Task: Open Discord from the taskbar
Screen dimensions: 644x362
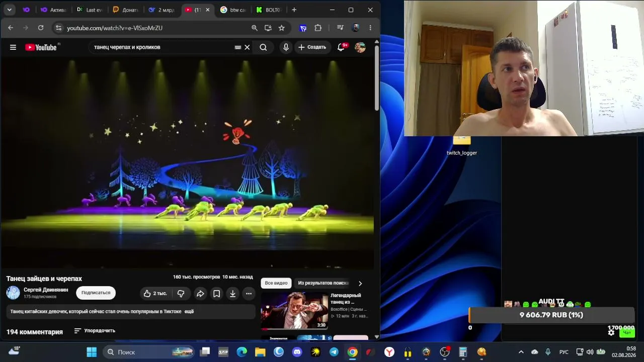Action: (297, 352)
